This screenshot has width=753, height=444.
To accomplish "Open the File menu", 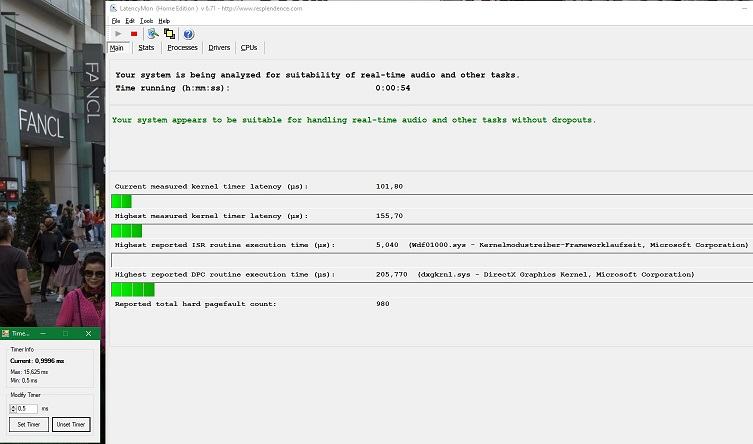I will [116, 21].
